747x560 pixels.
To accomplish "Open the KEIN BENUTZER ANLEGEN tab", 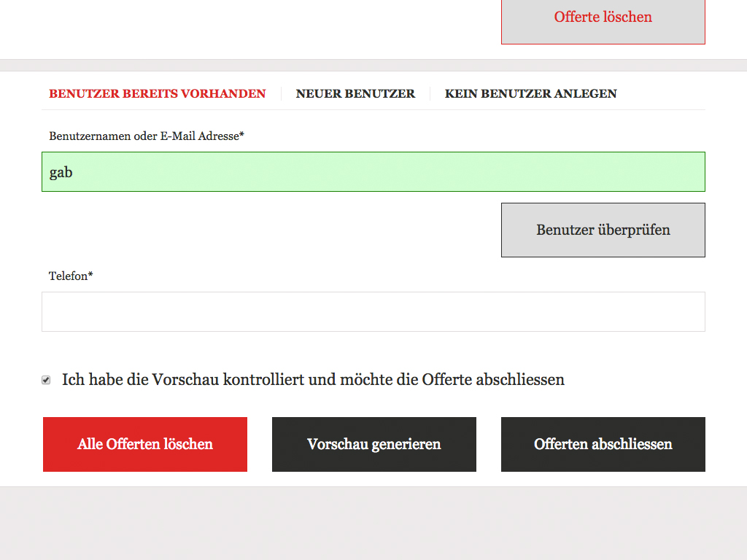I will coord(530,93).
